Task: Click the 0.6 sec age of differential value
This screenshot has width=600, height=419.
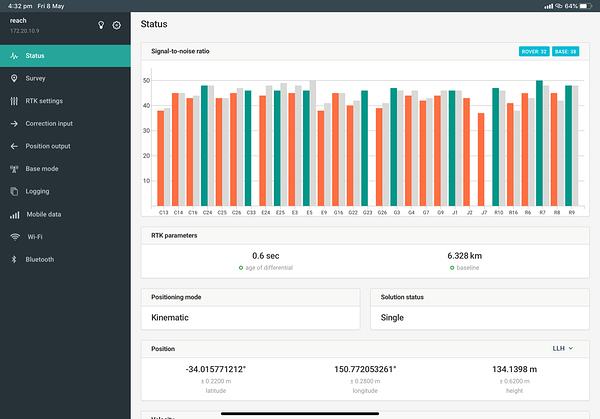Action: click(x=266, y=256)
